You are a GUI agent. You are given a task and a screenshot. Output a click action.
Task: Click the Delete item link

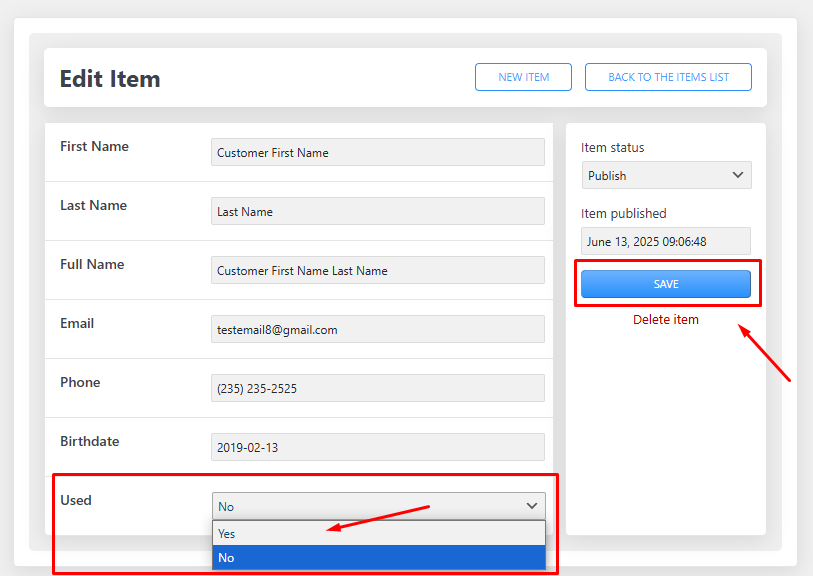pyautogui.click(x=665, y=320)
